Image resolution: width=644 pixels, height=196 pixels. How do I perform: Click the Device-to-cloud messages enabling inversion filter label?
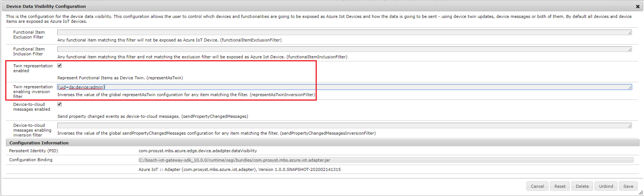[32, 130]
